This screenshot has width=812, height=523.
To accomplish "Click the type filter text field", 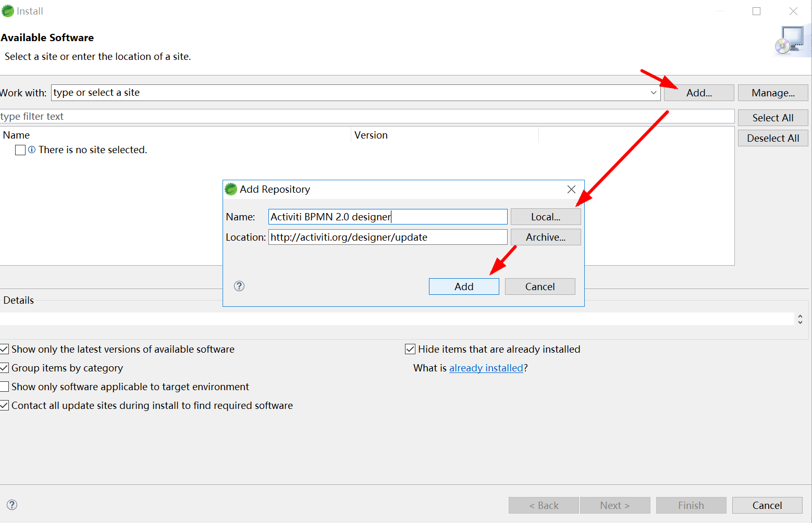I will tap(367, 116).
